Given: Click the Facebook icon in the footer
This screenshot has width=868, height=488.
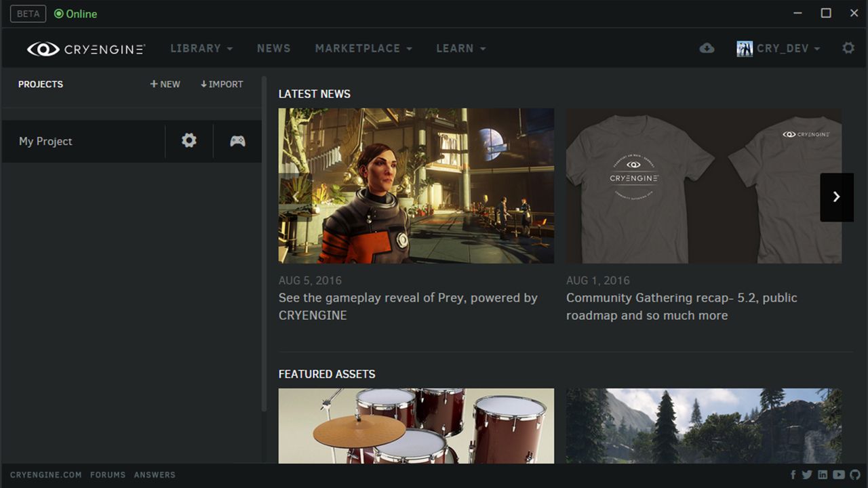Looking at the screenshot, I should click(x=792, y=474).
